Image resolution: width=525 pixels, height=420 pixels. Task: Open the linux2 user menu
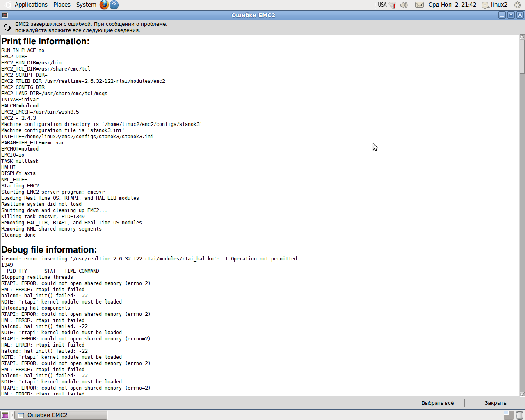click(495, 5)
